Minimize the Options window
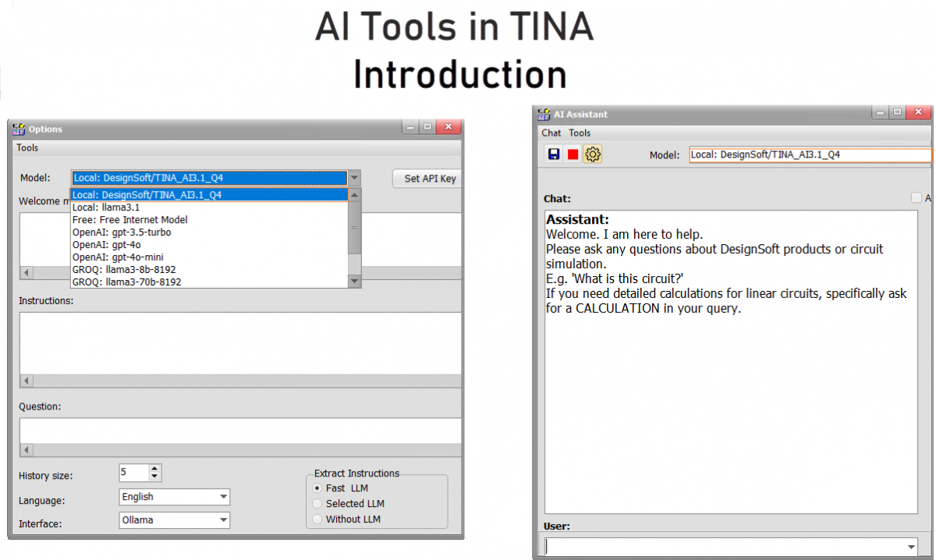The image size is (936, 560). (410, 127)
